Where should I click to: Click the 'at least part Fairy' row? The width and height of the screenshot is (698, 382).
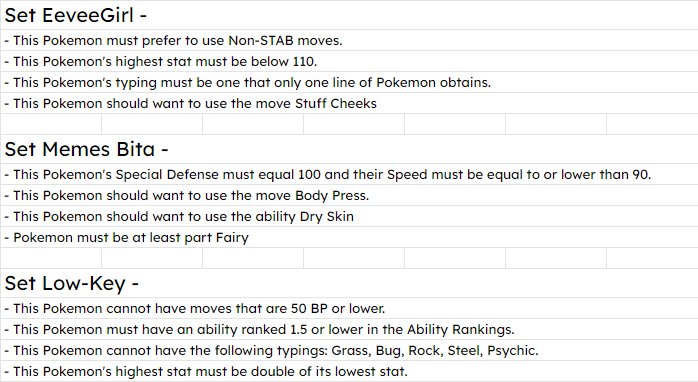[349, 237]
